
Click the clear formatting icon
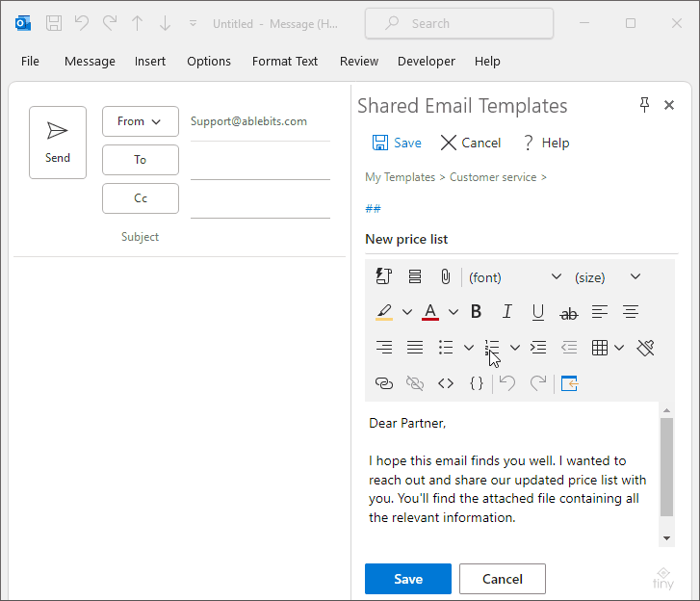(645, 348)
